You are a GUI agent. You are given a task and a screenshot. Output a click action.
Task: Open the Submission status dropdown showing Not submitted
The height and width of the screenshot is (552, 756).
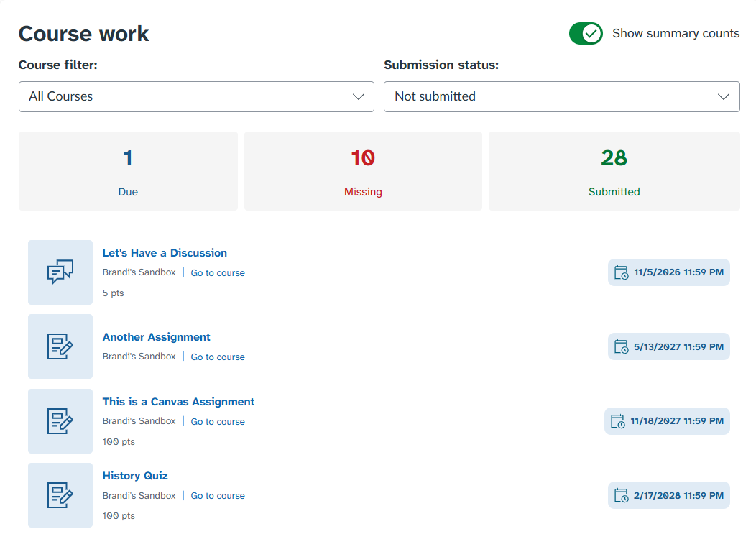point(562,96)
